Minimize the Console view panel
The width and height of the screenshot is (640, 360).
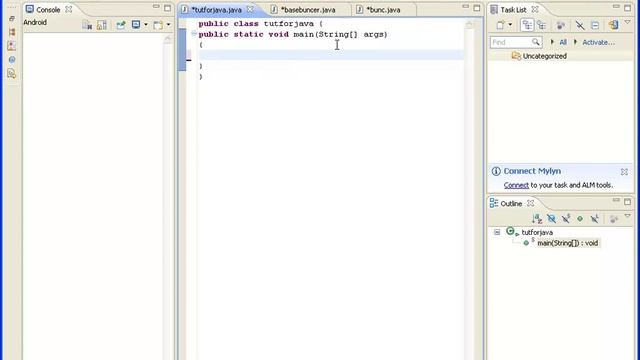156,7
